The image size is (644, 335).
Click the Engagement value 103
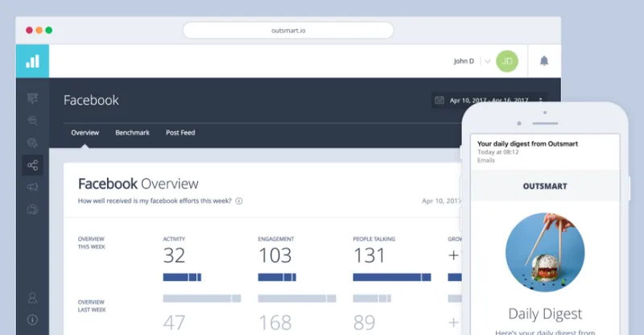coord(275,255)
